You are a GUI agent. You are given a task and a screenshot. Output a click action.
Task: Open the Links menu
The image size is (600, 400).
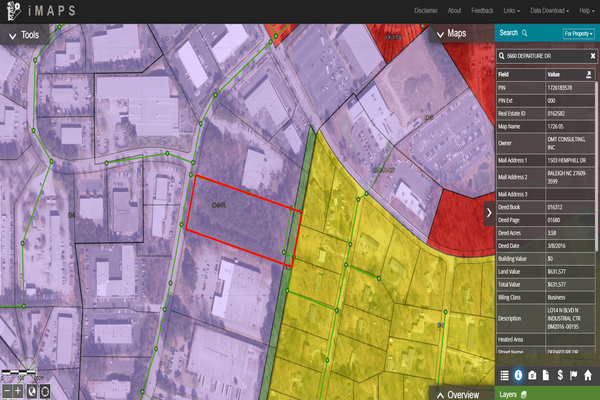(x=513, y=10)
